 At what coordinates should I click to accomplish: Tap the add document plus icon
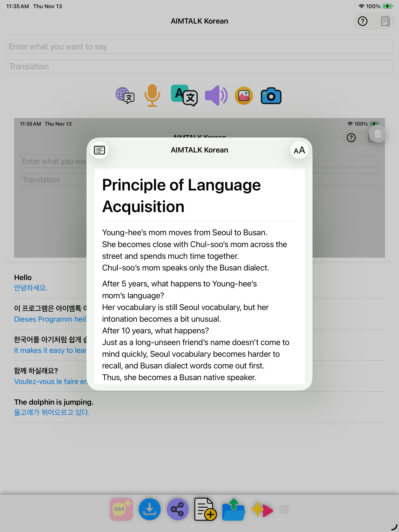[205, 509]
